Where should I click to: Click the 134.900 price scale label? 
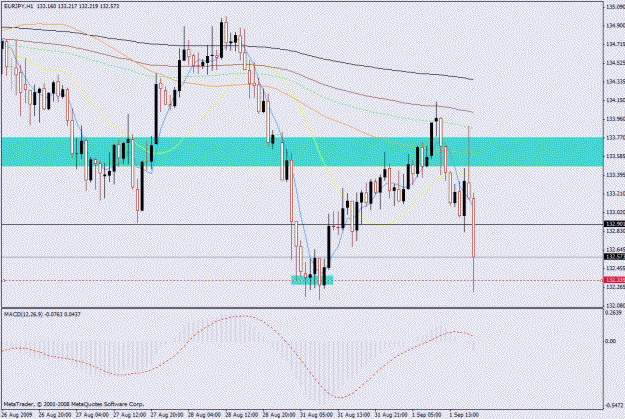(615, 26)
